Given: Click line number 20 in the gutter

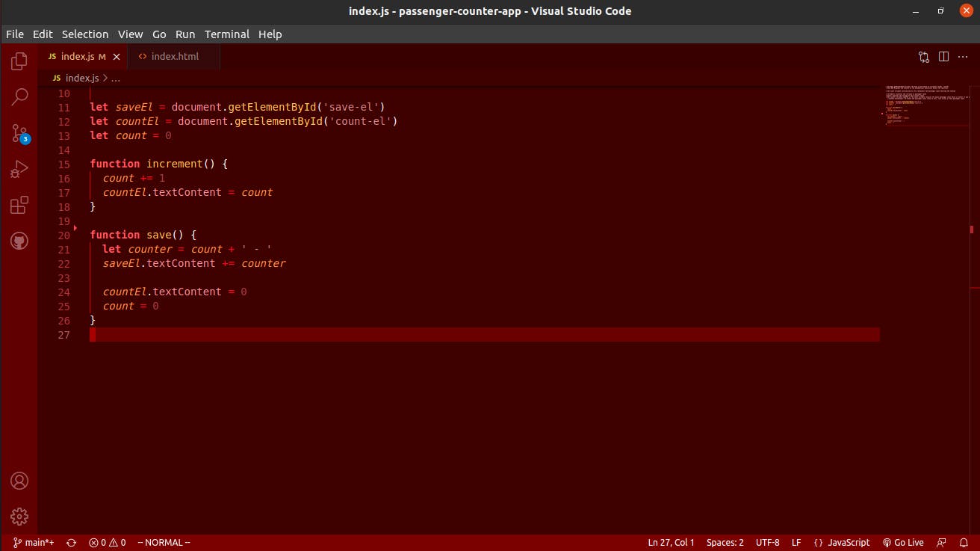Looking at the screenshot, I should 63,235.
